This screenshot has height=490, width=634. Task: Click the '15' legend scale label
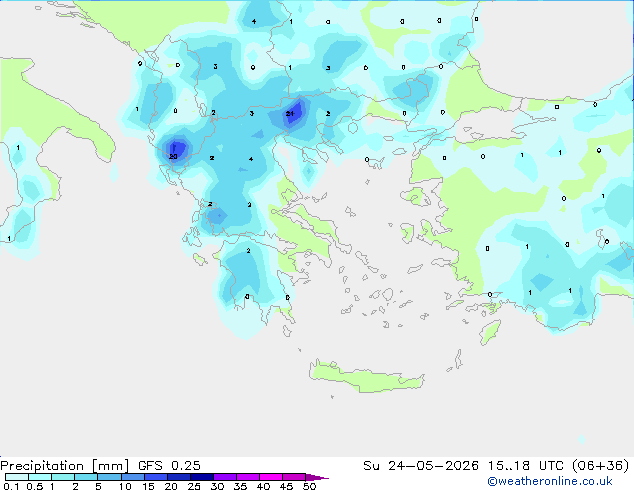pyautogui.click(x=148, y=486)
